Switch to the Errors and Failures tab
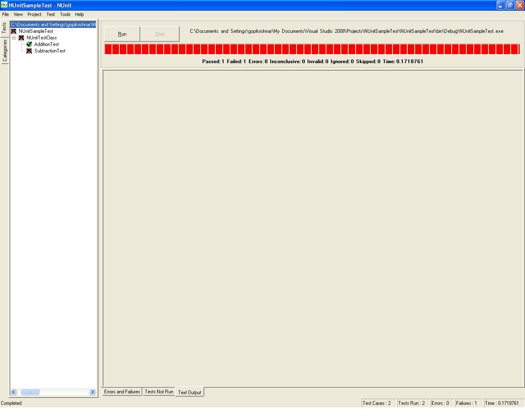The height and width of the screenshot is (420, 525). (x=122, y=392)
